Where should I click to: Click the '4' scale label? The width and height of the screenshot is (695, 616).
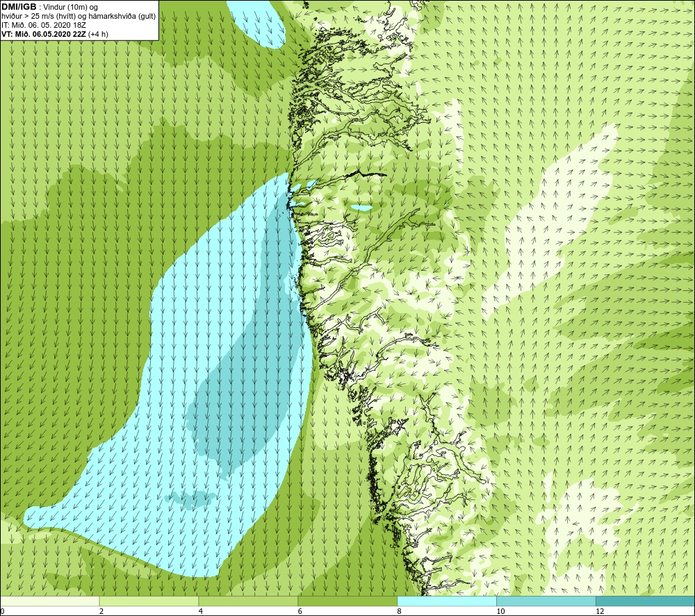201,611
